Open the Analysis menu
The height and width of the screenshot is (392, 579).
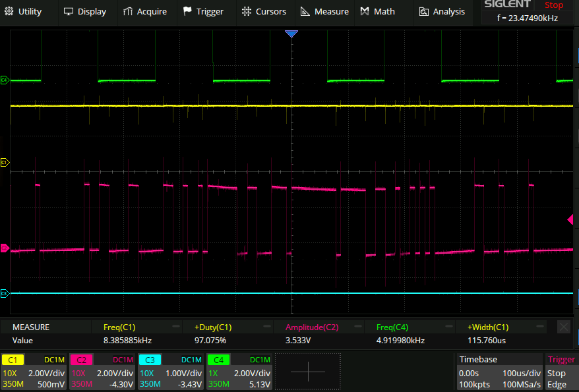441,11
